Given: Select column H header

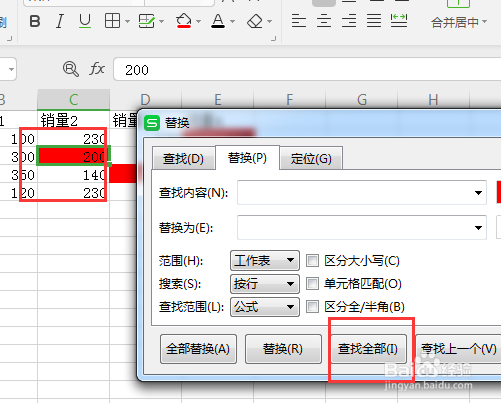Looking at the screenshot, I should (x=433, y=99).
